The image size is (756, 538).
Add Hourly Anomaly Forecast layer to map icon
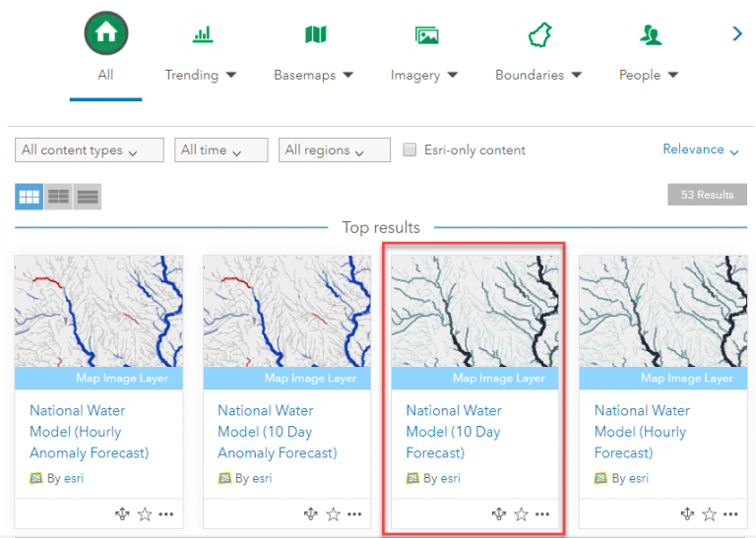tap(122, 514)
